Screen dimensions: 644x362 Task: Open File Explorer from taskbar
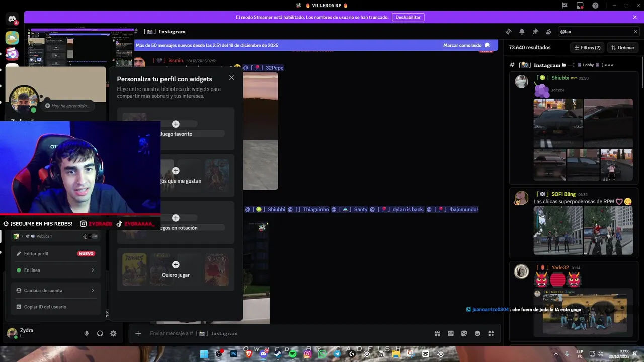point(396,354)
